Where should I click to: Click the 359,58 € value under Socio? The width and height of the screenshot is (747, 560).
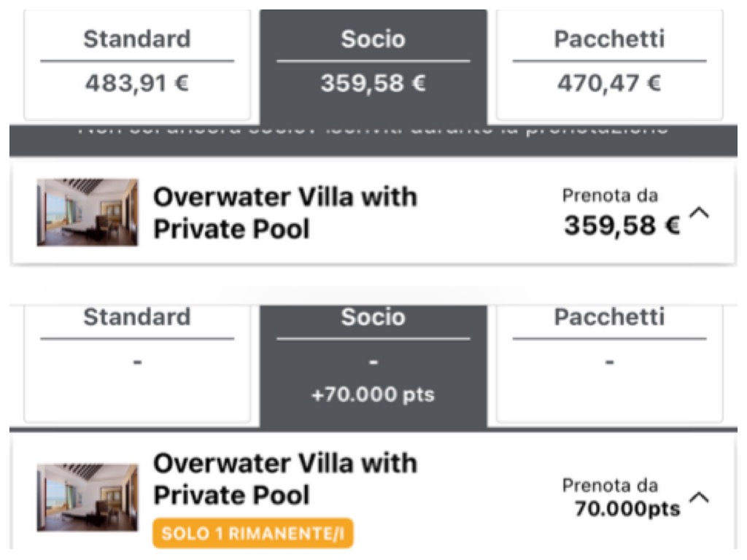click(x=373, y=83)
